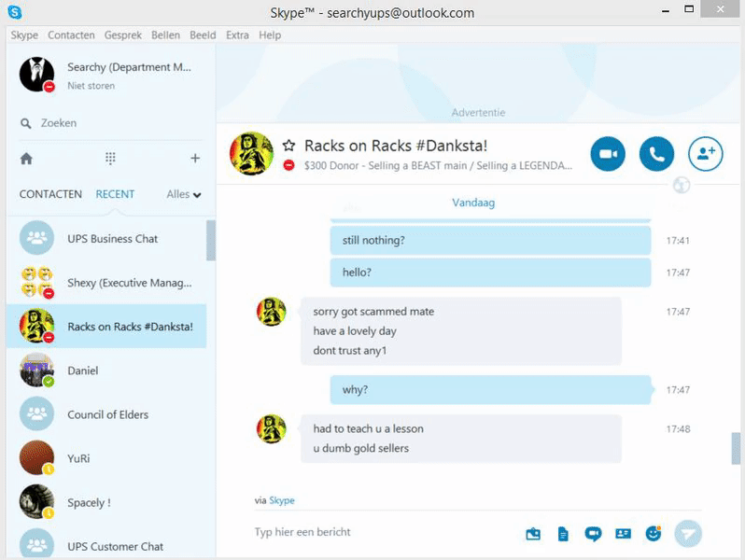Open conversation with Spacely !
The image size is (745, 560).
coord(106,502)
